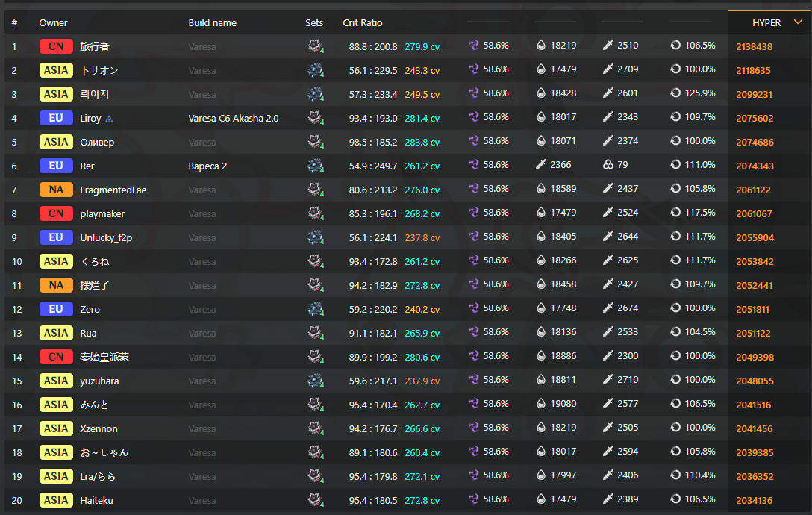Click the triangle badge next to Liroy
This screenshot has width=812, height=515.
tap(110, 119)
